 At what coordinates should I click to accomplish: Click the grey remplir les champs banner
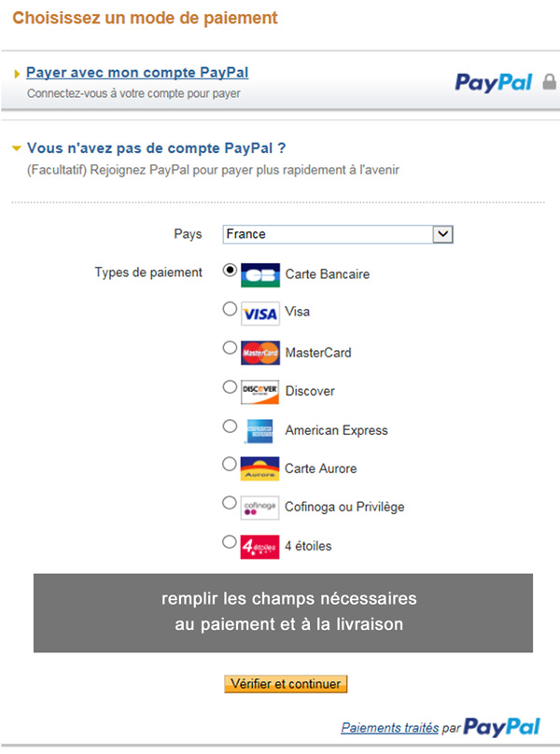tap(283, 612)
